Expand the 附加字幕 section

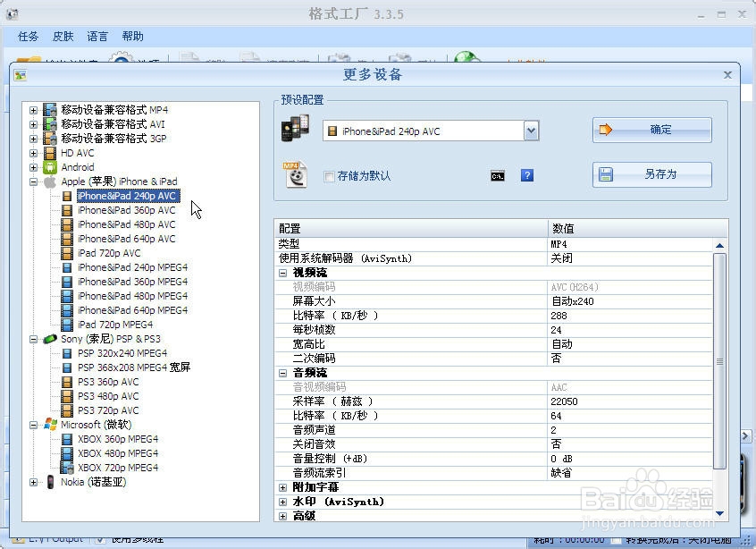[x=283, y=487]
